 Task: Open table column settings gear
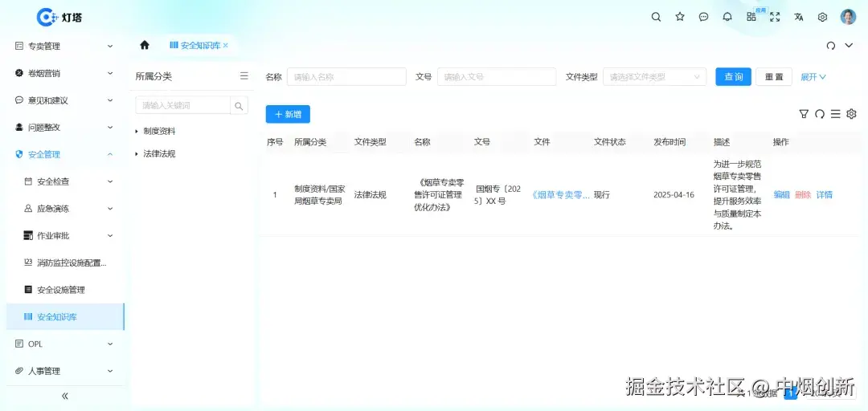click(x=851, y=114)
